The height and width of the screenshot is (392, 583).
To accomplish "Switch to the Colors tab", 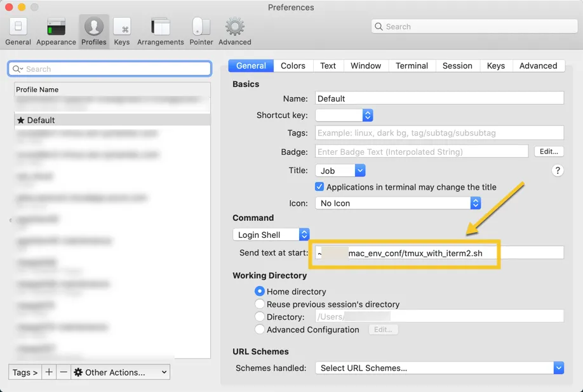I will point(293,66).
